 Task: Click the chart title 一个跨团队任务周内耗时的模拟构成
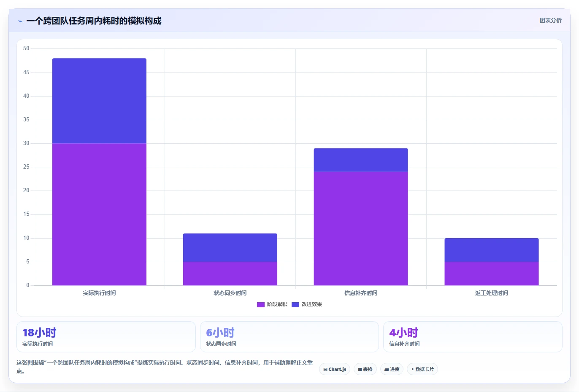click(94, 21)
